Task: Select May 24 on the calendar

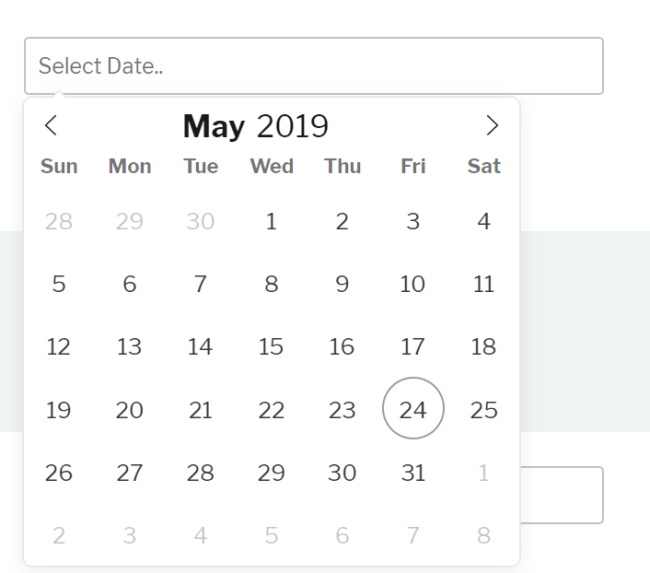Action: point(413,409)
